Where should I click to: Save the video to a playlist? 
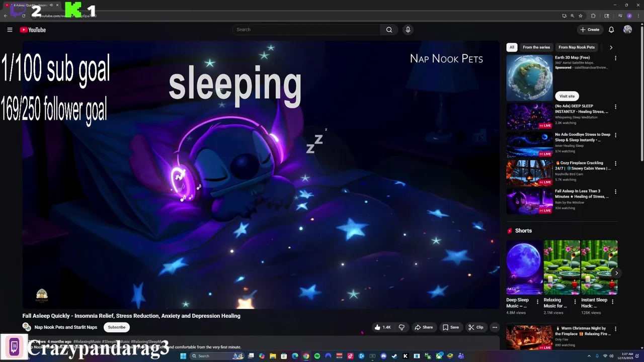point(451,327)
